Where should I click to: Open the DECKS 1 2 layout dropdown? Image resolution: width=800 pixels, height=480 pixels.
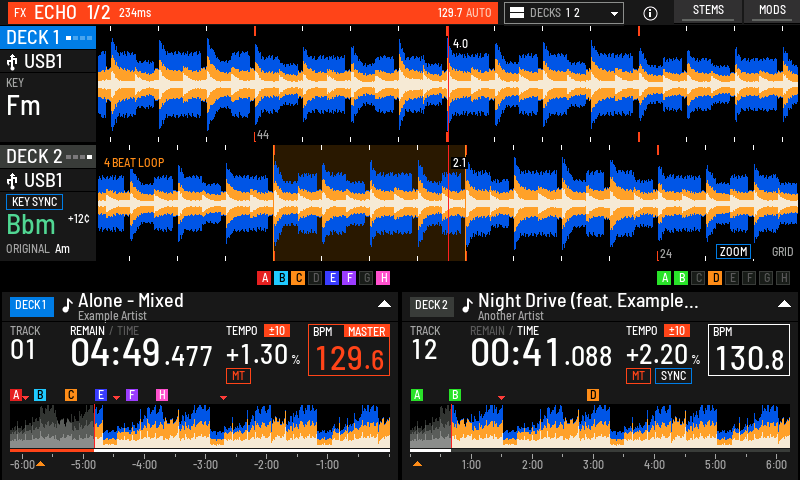[564, 13]
